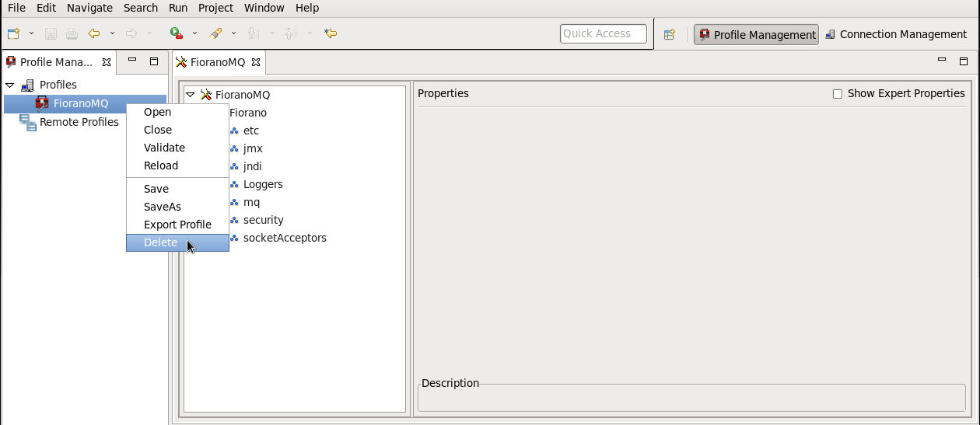This screenshot has width=980, height=425.
Task: Click the Description text box
Action: tap(691, 397)
